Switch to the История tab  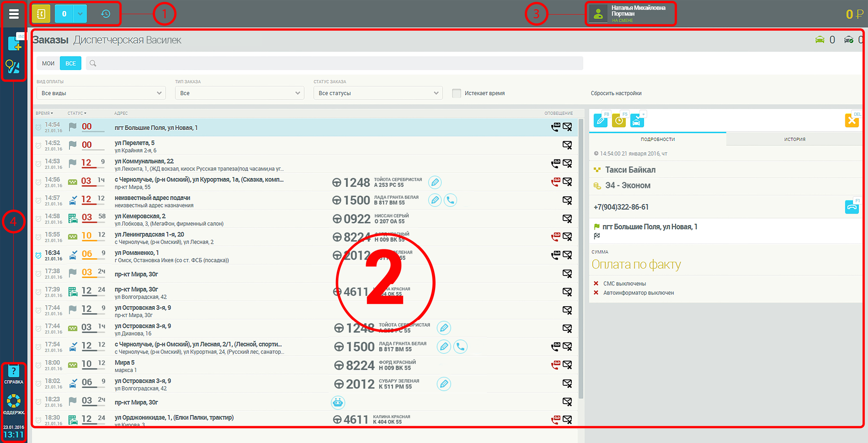795,139
